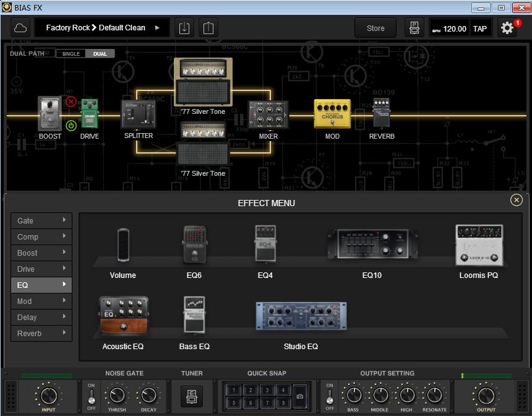Image resolution: width=532 pixels, height=416 pixels.
Task: Open the Store
Action: point(375,27)
